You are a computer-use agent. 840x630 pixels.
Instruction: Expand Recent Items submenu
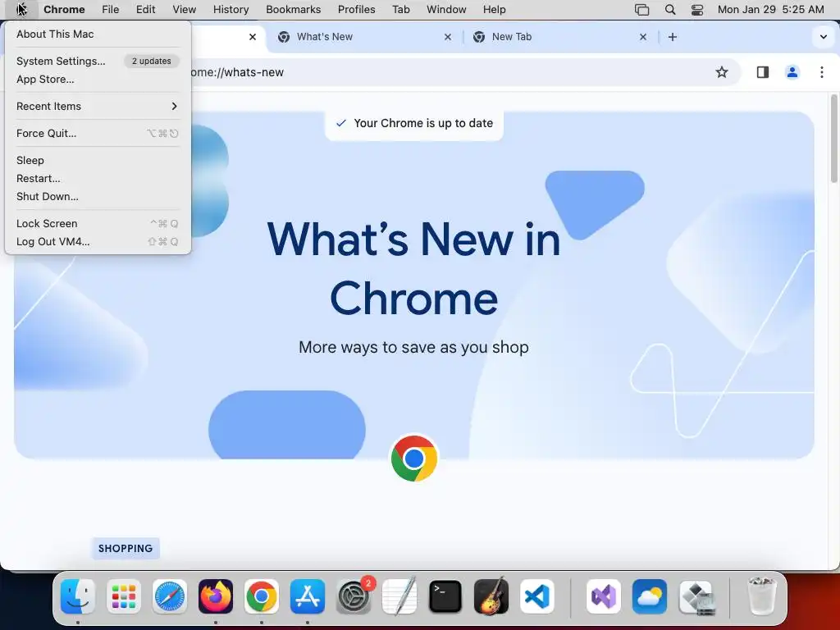[98, 106]
